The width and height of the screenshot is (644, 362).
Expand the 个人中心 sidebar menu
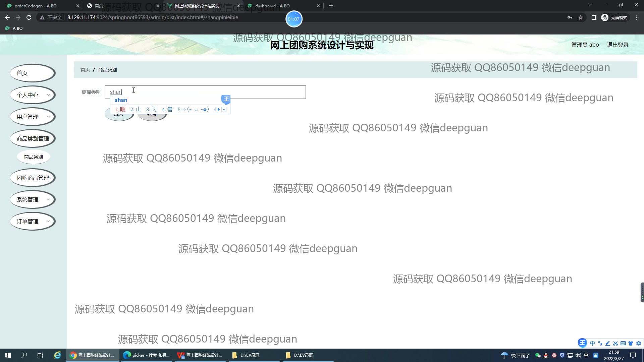pyautogui.click(x=33, y=95)
